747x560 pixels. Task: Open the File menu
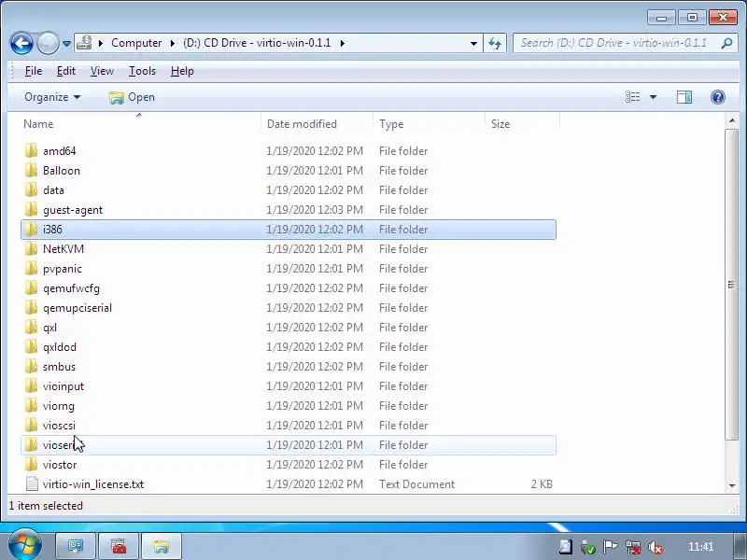[34, 71]
